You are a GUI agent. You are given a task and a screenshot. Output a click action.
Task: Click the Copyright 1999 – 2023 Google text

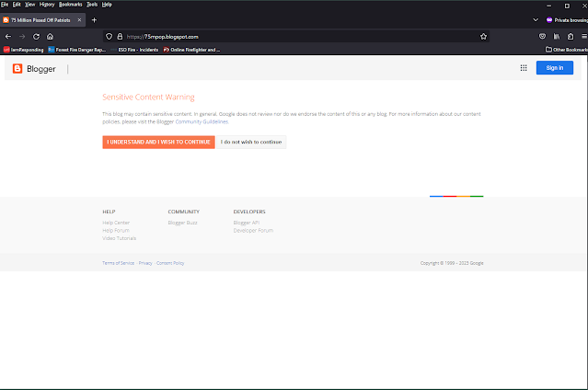click(x=452, y=263)
